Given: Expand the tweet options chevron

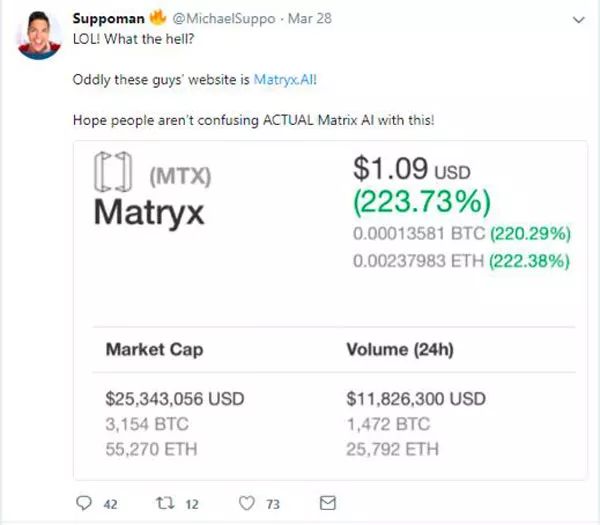Looking at the screenshot, I should [x=579, y=20].
